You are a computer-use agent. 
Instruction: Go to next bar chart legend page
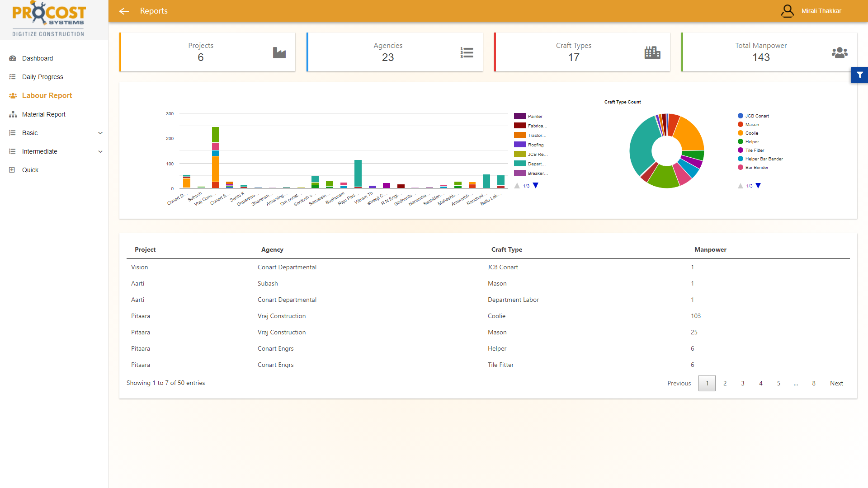click(x=536, y=186)
